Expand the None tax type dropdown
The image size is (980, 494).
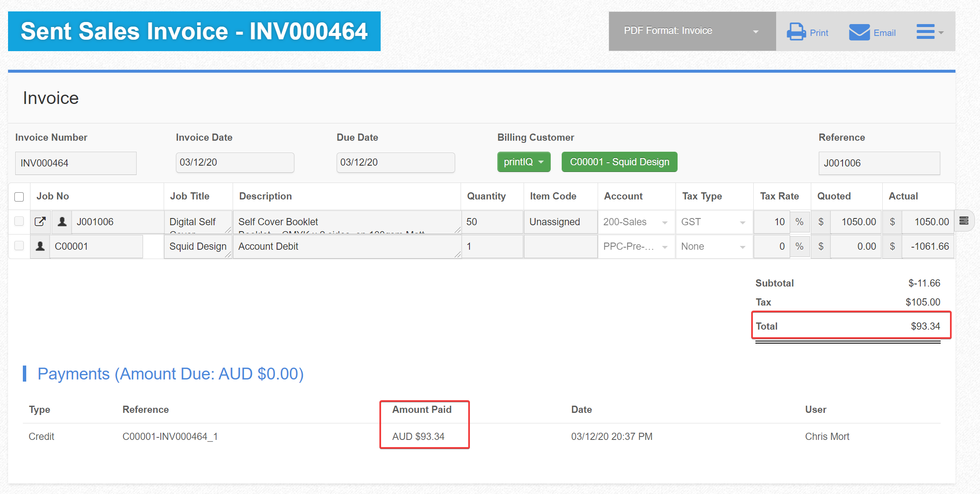[x=713, y=246]
